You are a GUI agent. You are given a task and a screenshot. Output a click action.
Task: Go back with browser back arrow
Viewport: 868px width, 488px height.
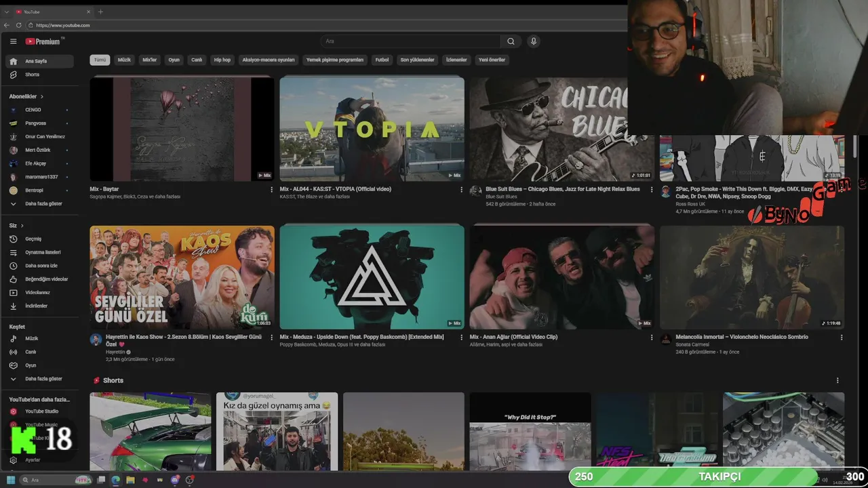click(7, 25)
